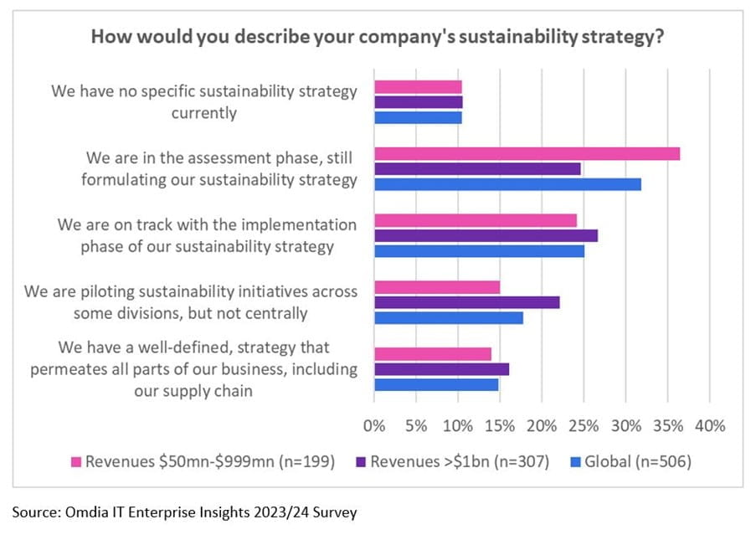Screen dimensions: 756x535
Task: Click the 0% axis tick label
Action: pyautogui.click(x=375, y=425)
